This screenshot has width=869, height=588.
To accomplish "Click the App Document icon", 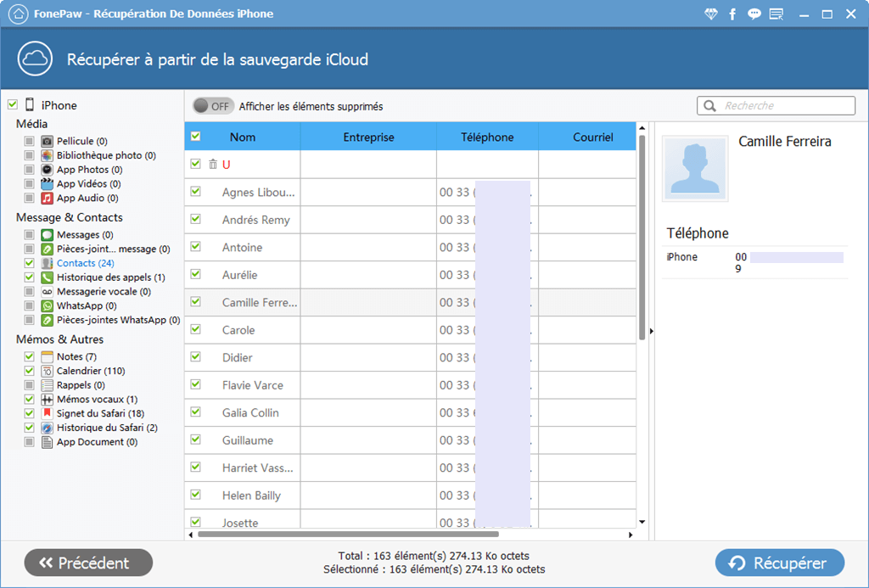I will (48, 442).
